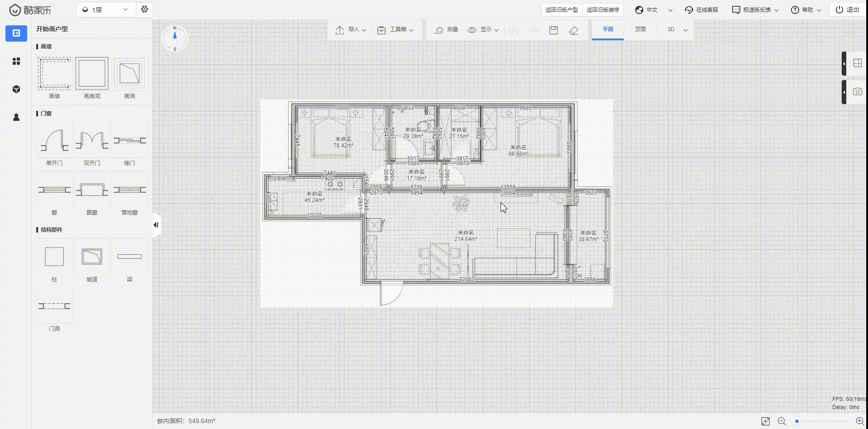Click 返回旧版装修 button

click(603, 10)
